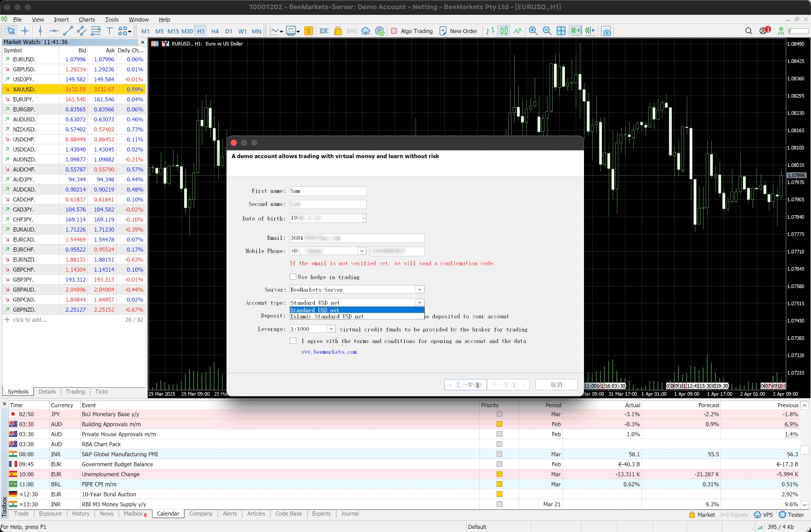Take a chart screenshot with camera icon
Image resolution: width=811 pixels, height=532 pixels.
tap(606, 31)
